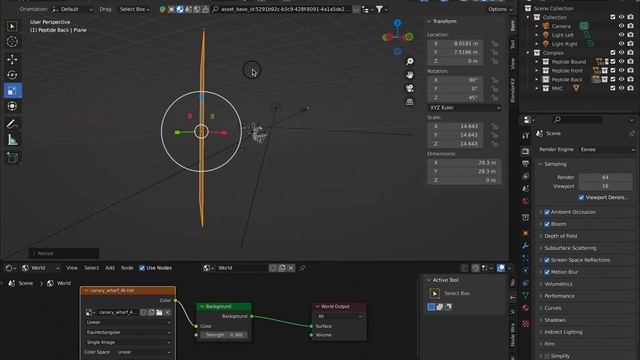Viewport: 640px width, 360px height.
Task: Open the World Output All target dropdown
Action: [338, 316]
